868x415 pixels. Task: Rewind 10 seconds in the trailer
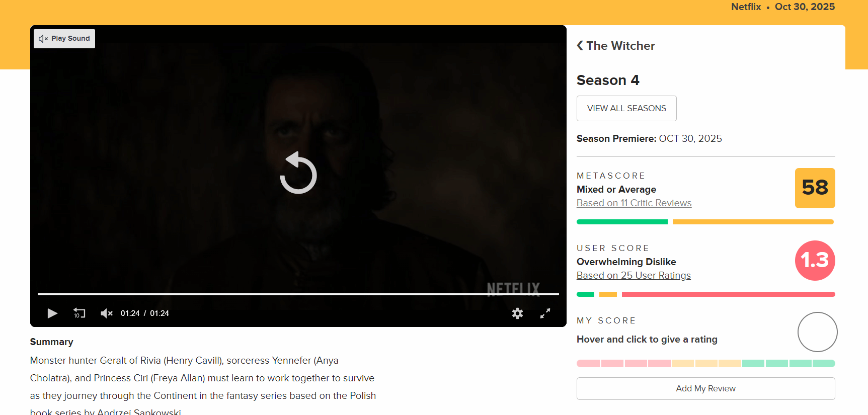click(x=80, y=313)
